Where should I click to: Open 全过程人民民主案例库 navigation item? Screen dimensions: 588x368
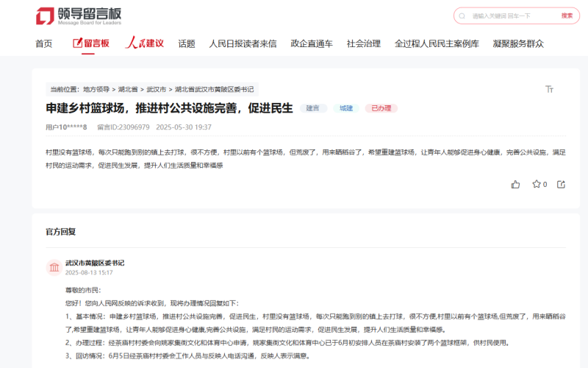click(437, 44)
